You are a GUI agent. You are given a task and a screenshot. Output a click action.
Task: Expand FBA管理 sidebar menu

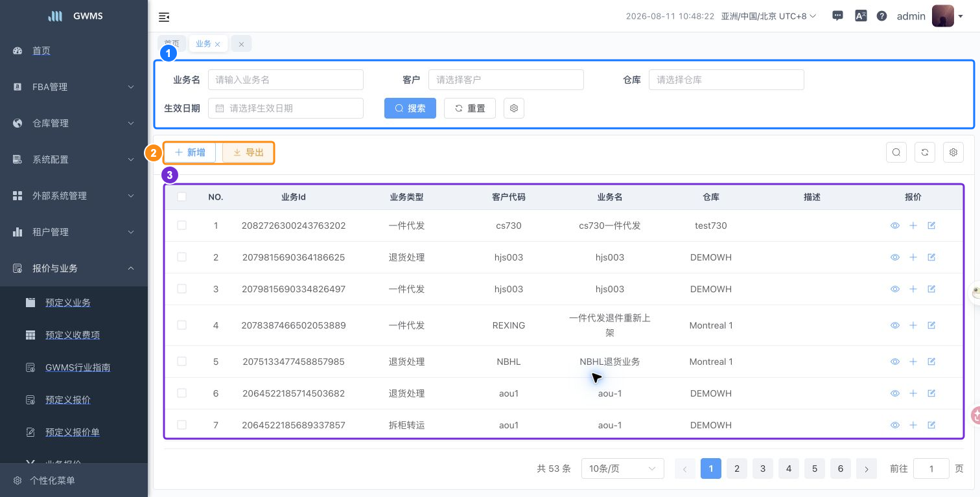[74, 87]
